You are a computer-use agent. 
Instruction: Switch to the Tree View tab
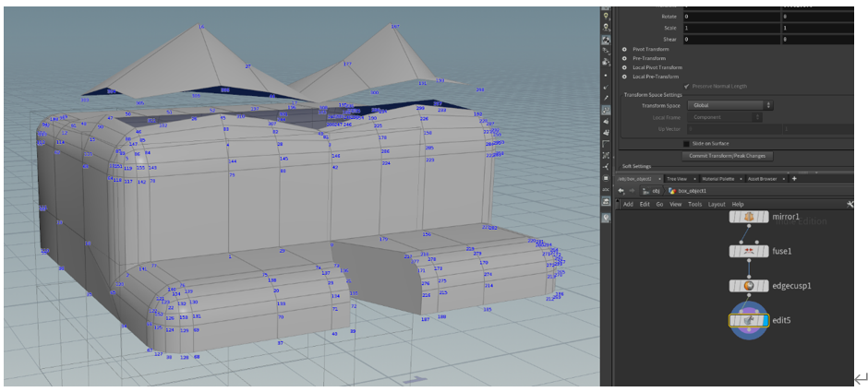[676, 178]
